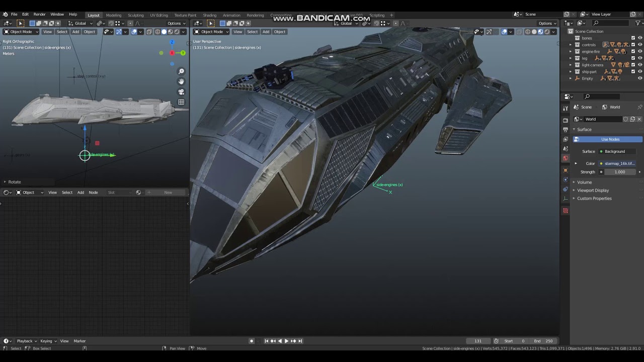Viewport: 644px width, 362px height.
Task: Uncheck the bones collection checkbox
Action: (x=633, y=38)
